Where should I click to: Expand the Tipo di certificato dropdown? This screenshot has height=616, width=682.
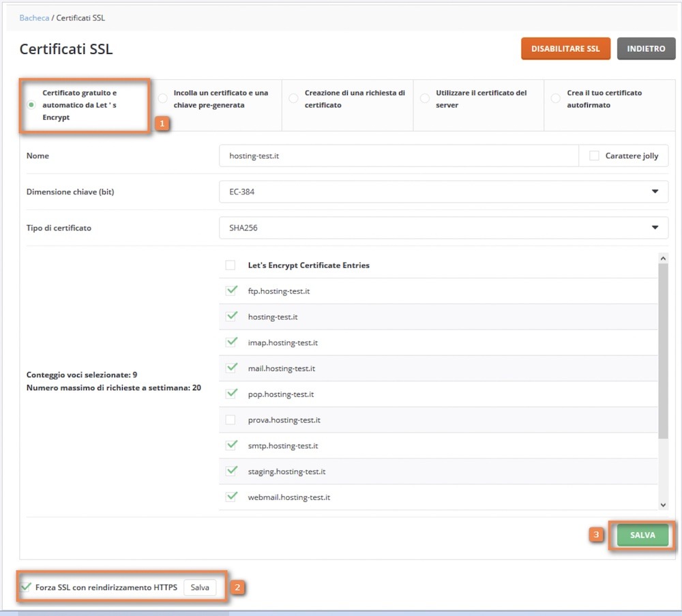click(x=443, y=228)
